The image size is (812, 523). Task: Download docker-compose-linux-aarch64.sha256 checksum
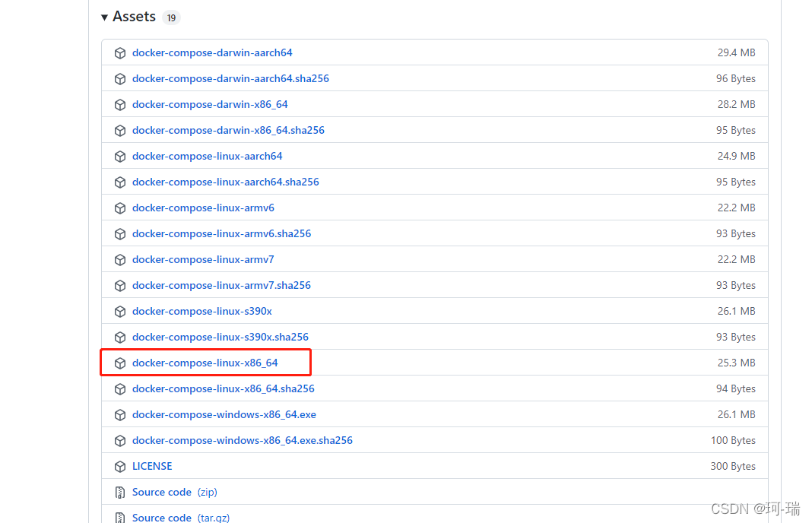pyautogui.click(x=225, y=182)
